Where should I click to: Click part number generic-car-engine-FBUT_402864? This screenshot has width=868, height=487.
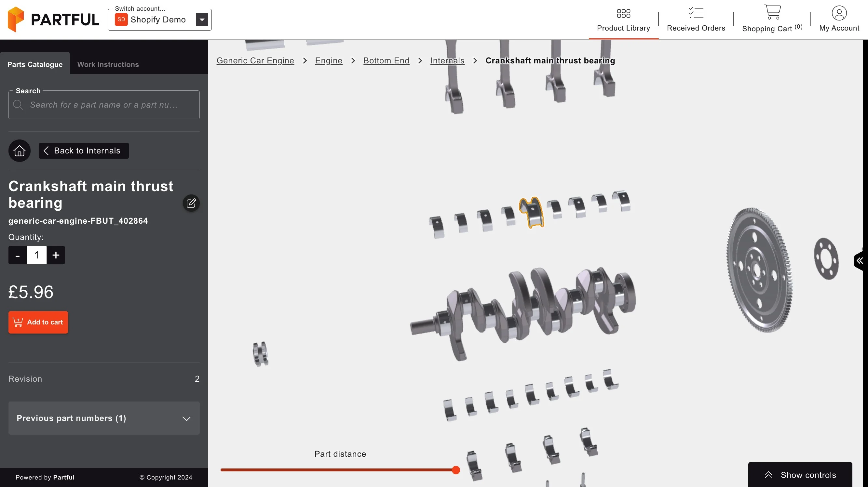pos(78,221)
